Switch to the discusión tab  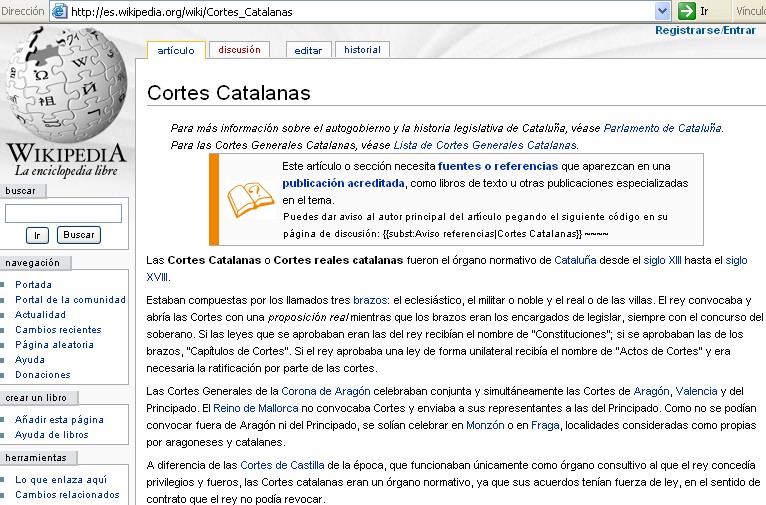coord(239,50)
